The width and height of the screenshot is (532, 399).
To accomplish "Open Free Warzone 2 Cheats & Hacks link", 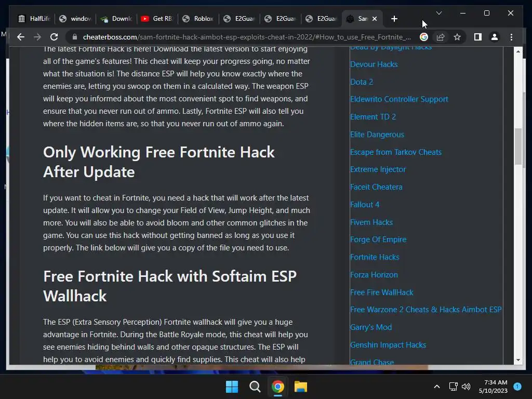I will click(426, 310).
